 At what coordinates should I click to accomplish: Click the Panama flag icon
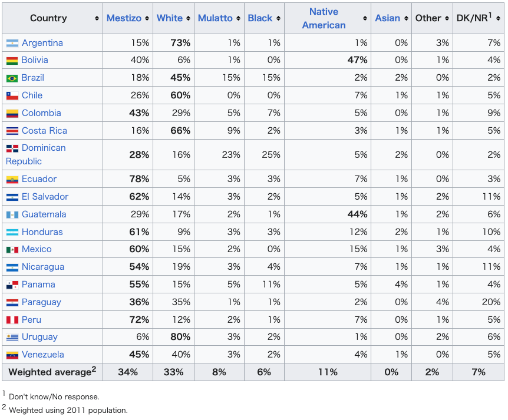point(12,285)
